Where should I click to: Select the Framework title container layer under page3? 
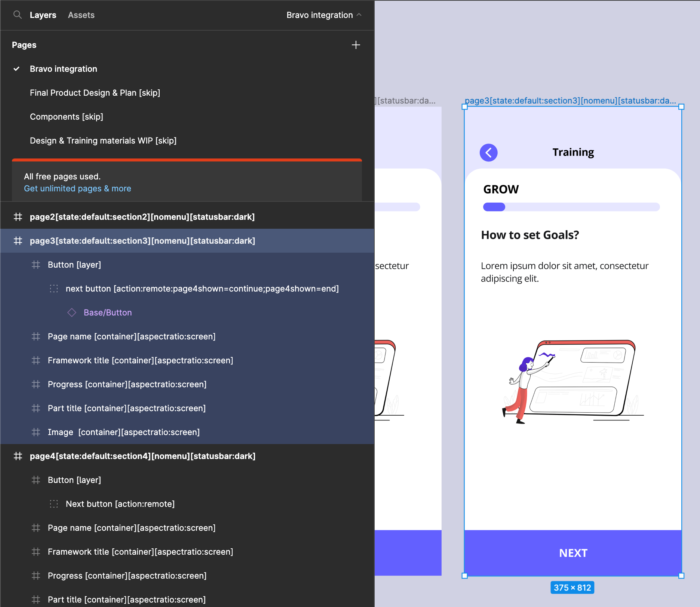(x=187, y=360)
